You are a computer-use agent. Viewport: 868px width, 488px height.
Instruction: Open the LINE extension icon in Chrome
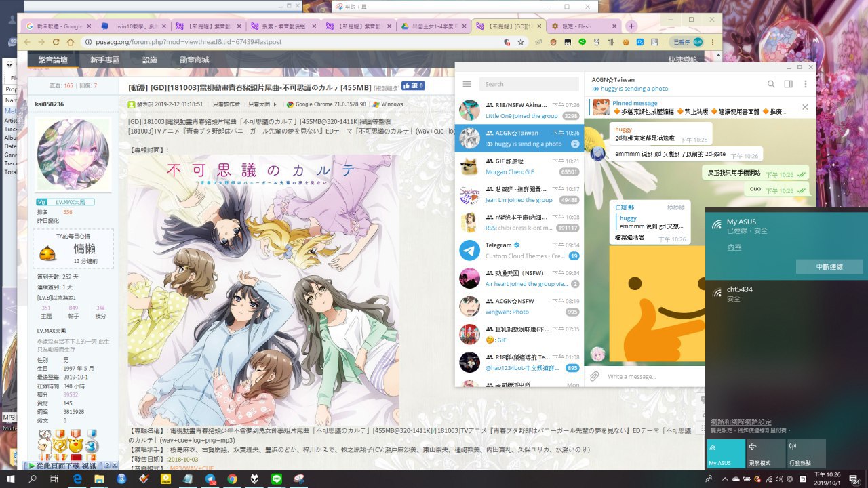point(582,42)
